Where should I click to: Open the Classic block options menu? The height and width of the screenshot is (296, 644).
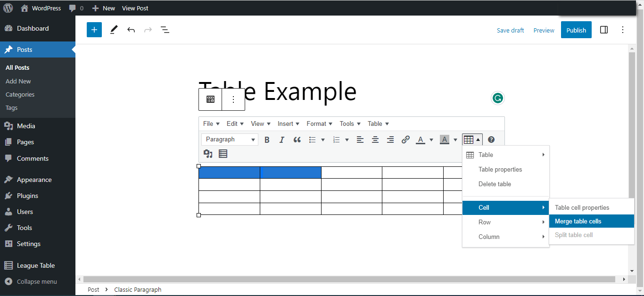pyautogui.click(x=233, y=99)
